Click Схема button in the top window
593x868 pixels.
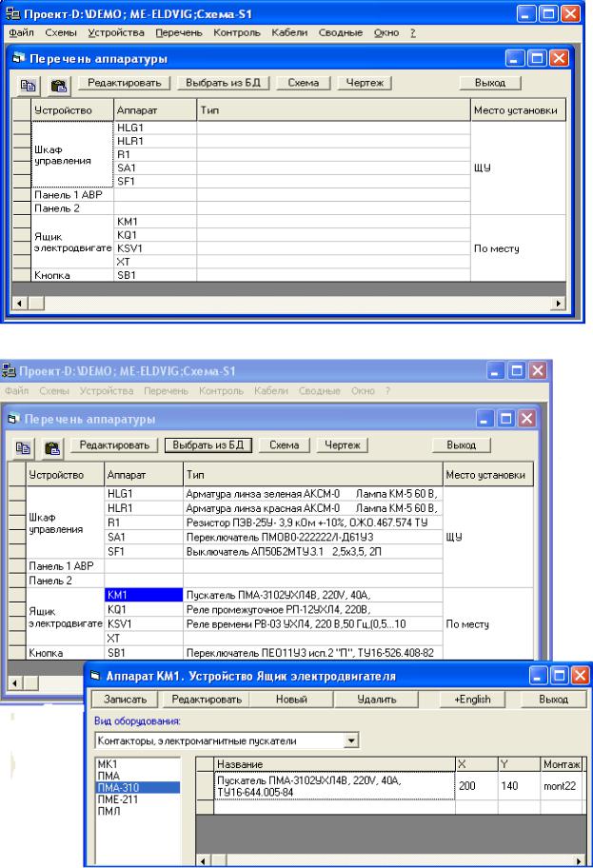tap(304, 83)
